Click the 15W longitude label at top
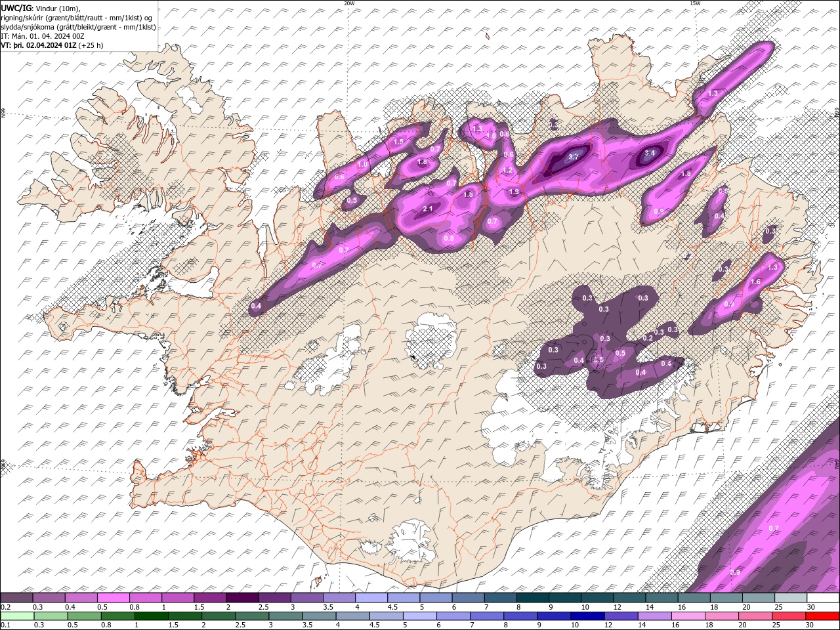 pyautogui.click(x=694, y=3)
